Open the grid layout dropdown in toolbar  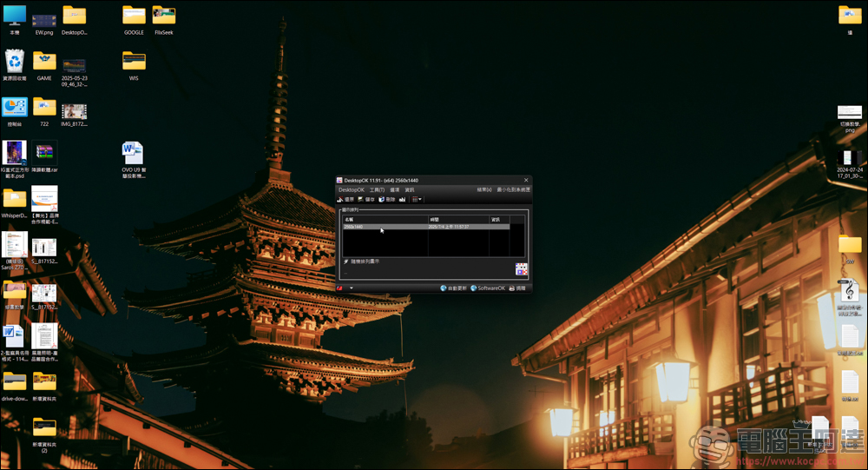[417, 200]
